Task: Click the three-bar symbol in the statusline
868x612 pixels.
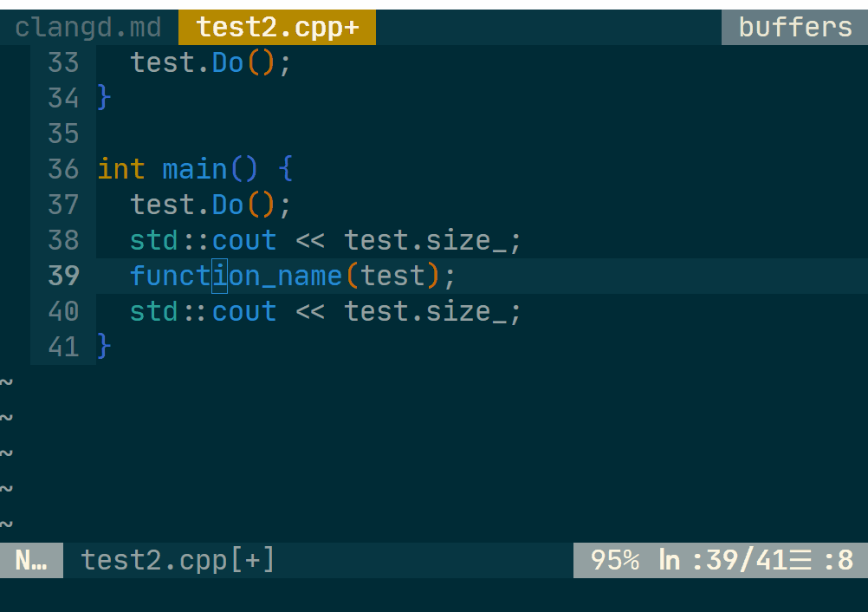Action: tap(800, 561)
